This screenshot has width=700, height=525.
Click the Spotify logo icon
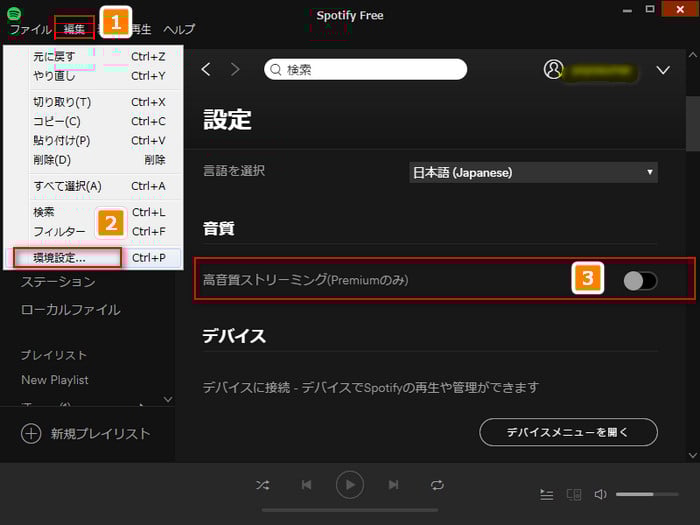tap(14, 13)
